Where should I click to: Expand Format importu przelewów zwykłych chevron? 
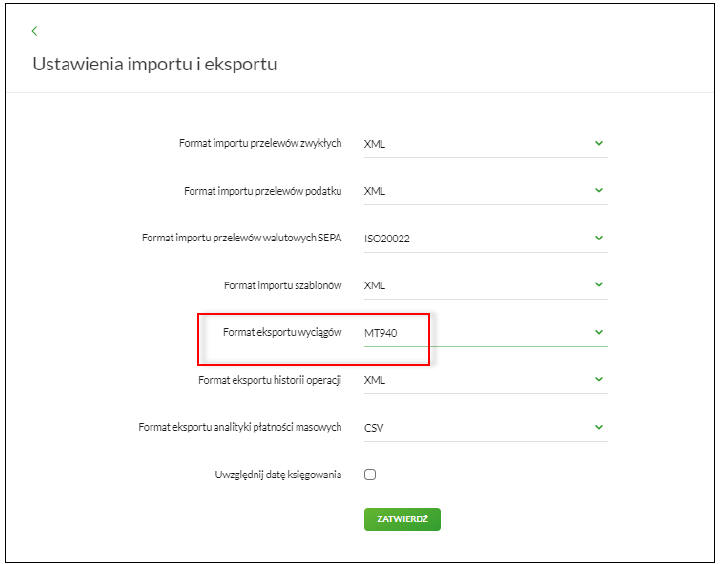click(x=599, y=143)
